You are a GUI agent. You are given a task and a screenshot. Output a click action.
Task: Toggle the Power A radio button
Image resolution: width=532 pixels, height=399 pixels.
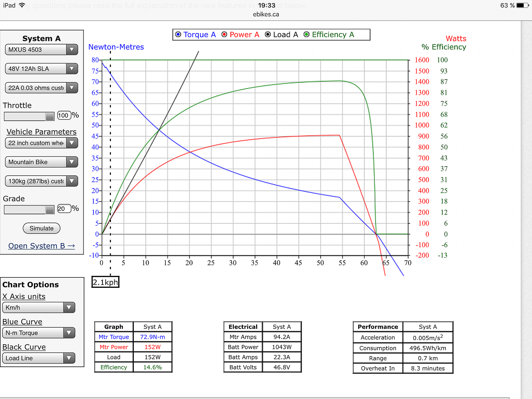tap(224, 35)
